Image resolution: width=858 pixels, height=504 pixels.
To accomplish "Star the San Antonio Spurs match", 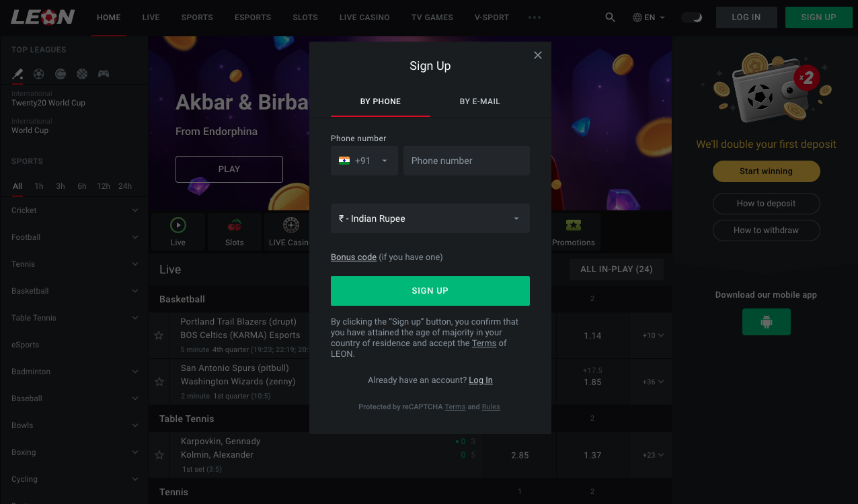I will pos(159,382).
